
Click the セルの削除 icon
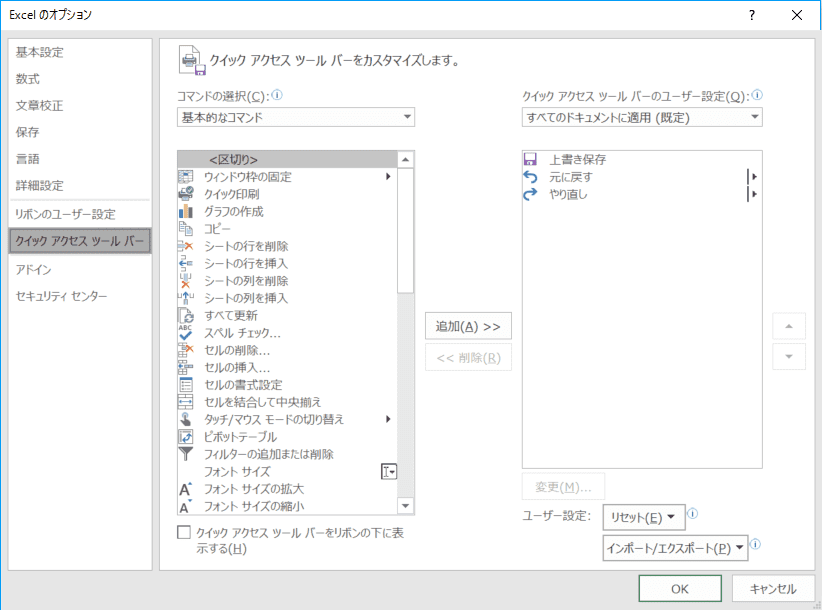(x=186, y=350)
